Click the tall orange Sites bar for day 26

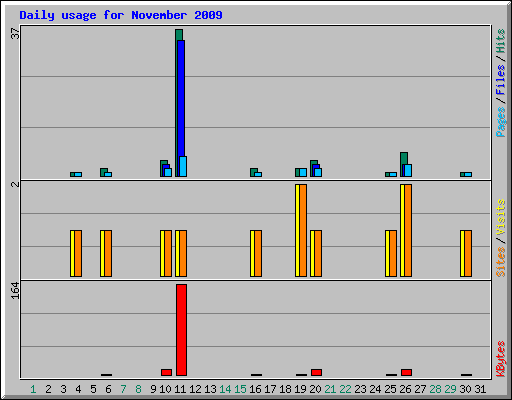coord(408,230)
